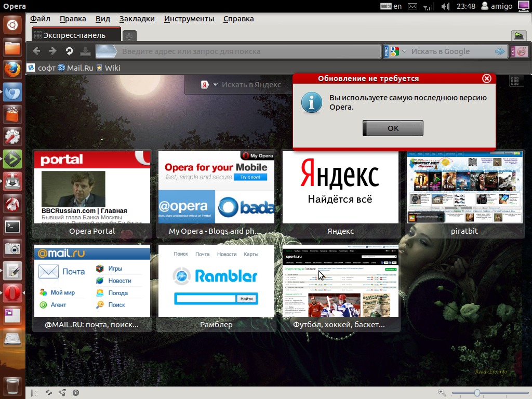532x399 pixels.
Task: Open the en keyboard layout indicator
Action: [x=391, y=6]
